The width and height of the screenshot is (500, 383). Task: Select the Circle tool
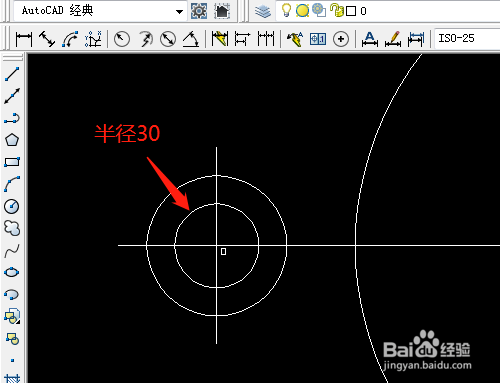tap(12, 206)
